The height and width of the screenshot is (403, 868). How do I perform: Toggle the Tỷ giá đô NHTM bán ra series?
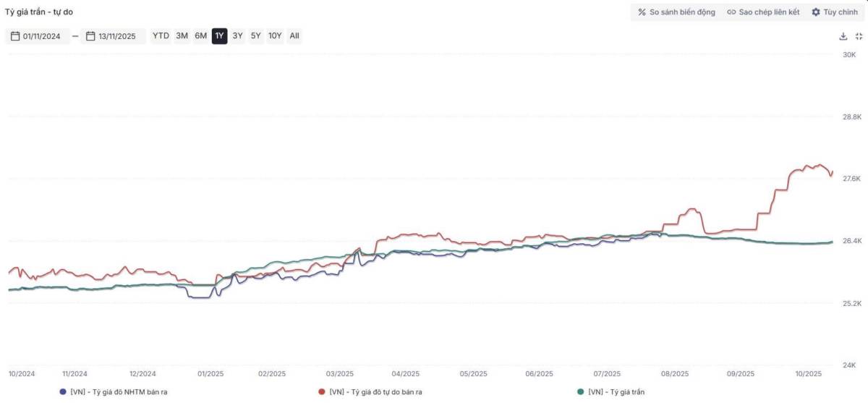coord(119,391)
